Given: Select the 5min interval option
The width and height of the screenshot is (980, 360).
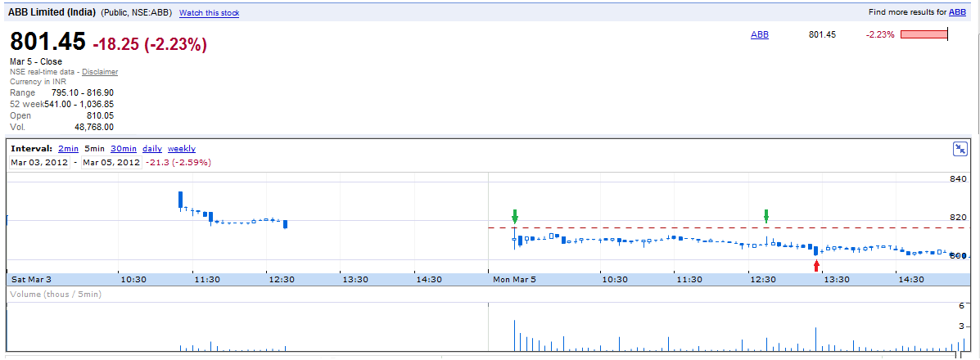Looking at the screenshot, I should click(94, 149).
